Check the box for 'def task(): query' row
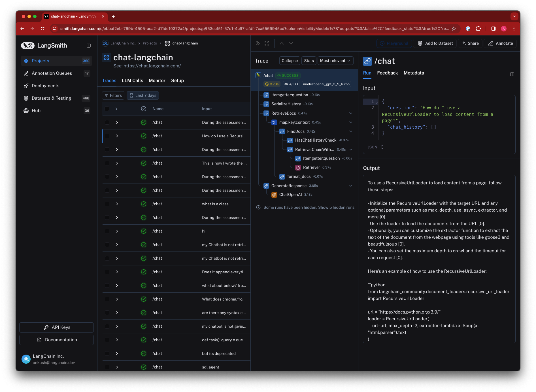This screenshot has height=392, width=536. click(x=107, y=340)
